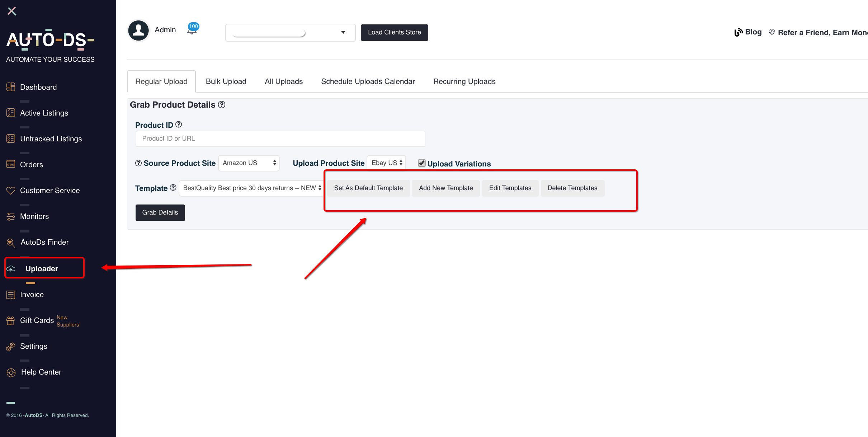The height and width of the screenshot is (437, 868).
Task: Open AutoDs Finder in the sidebar
Action: 44,242
